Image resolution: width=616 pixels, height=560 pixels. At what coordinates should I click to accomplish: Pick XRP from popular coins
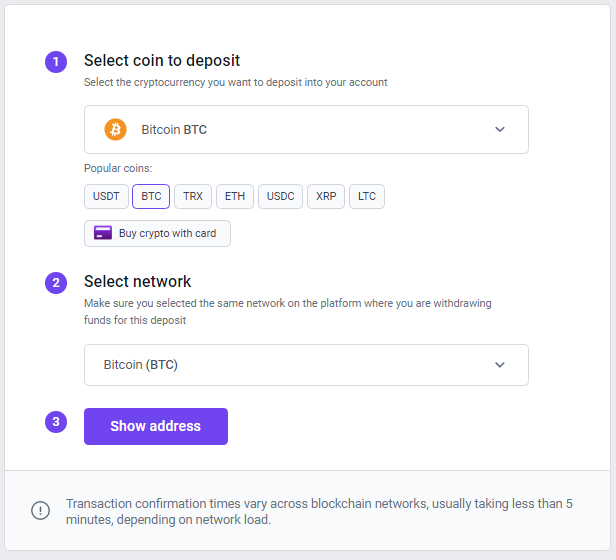(326, 196)
